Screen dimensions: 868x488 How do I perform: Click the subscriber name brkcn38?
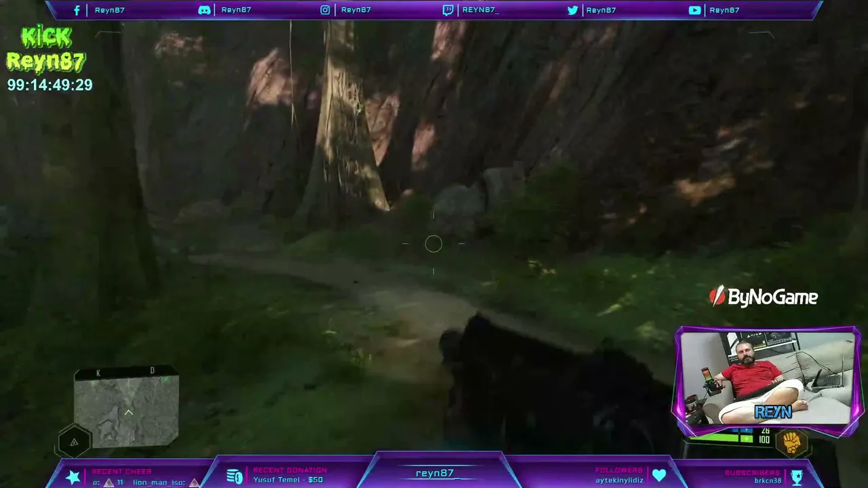pyautogui.click(x=768, y=481)
